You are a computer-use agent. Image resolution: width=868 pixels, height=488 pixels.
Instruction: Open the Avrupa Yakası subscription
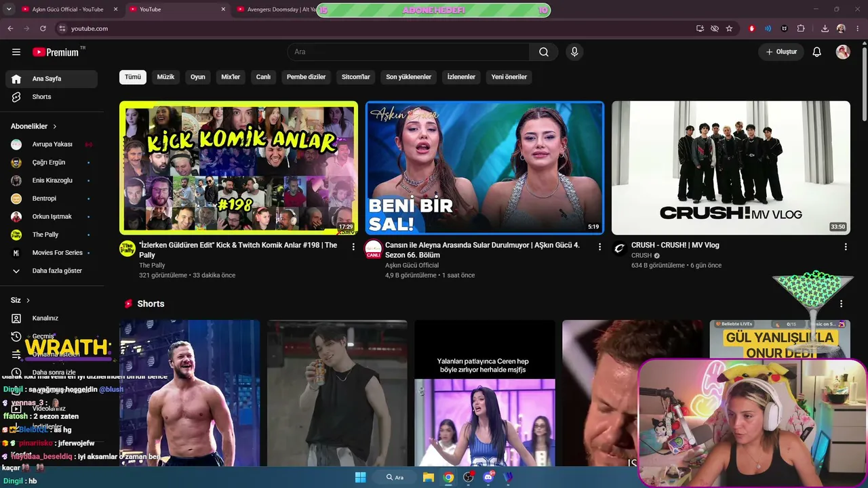point(52,144)
